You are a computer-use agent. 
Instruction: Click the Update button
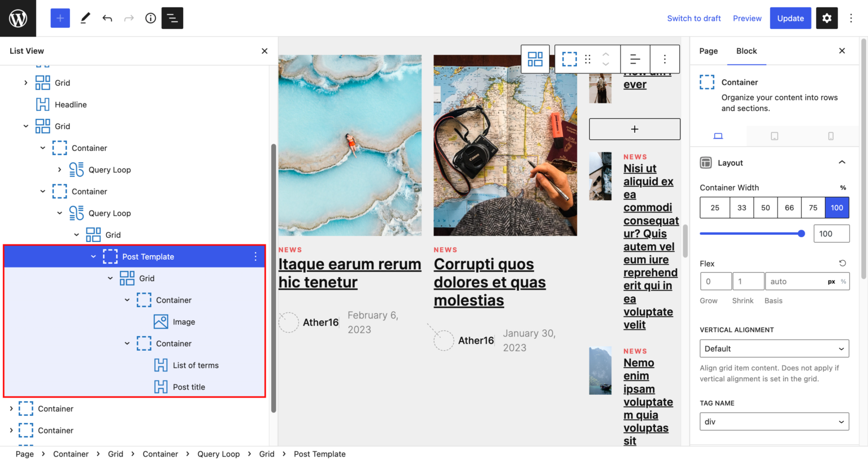[x=790, y=18]
